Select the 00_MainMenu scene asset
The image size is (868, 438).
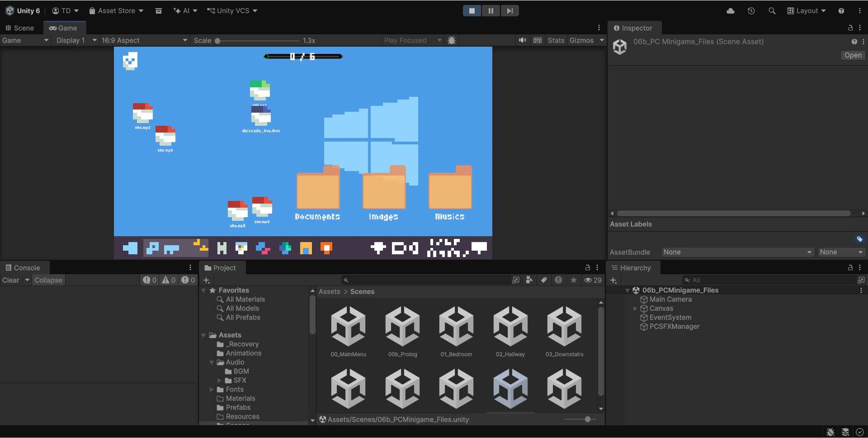point(348,331)
